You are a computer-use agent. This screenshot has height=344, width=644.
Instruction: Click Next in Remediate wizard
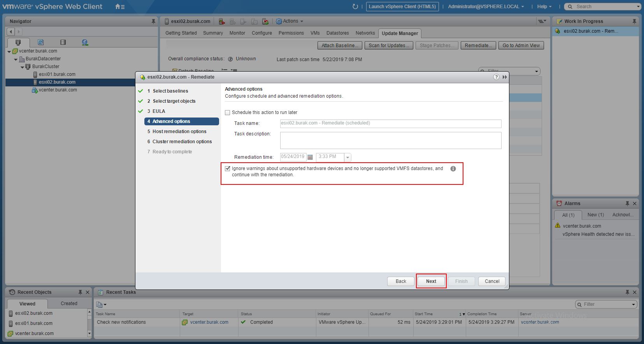431,281
